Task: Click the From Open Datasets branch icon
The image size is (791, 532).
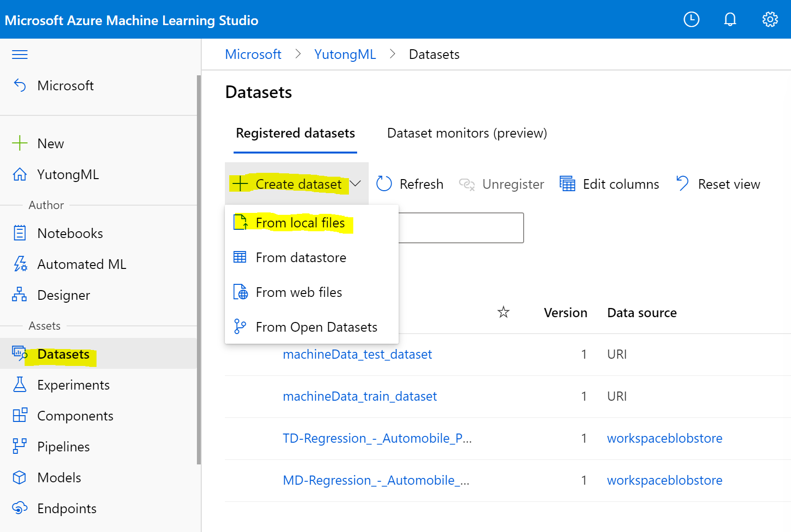Action: [x=240, y=326]
